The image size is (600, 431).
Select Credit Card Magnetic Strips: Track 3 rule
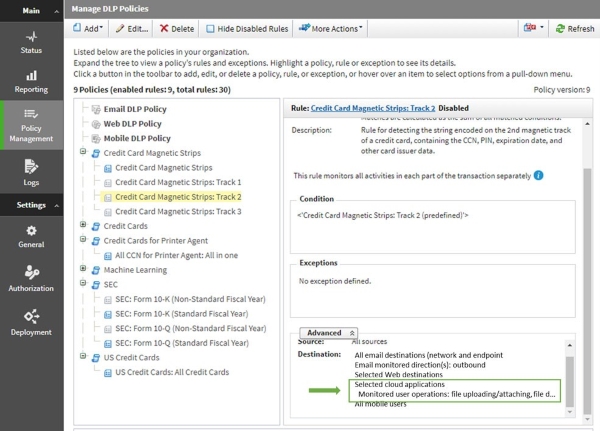click(x=177, y=211)
